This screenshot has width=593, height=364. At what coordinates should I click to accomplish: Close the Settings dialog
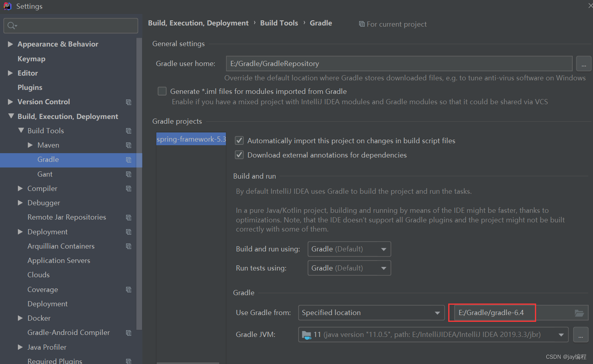(x=590, y=6)
